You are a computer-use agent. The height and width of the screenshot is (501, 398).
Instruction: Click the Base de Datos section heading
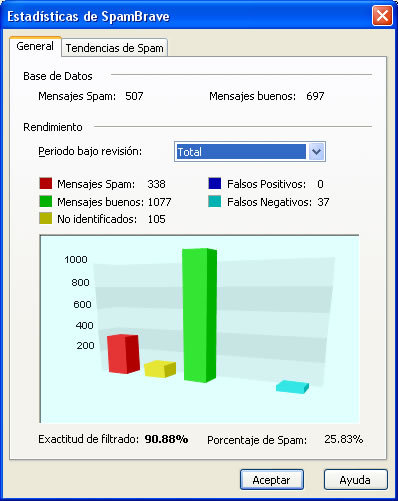(x=58, y=76)
